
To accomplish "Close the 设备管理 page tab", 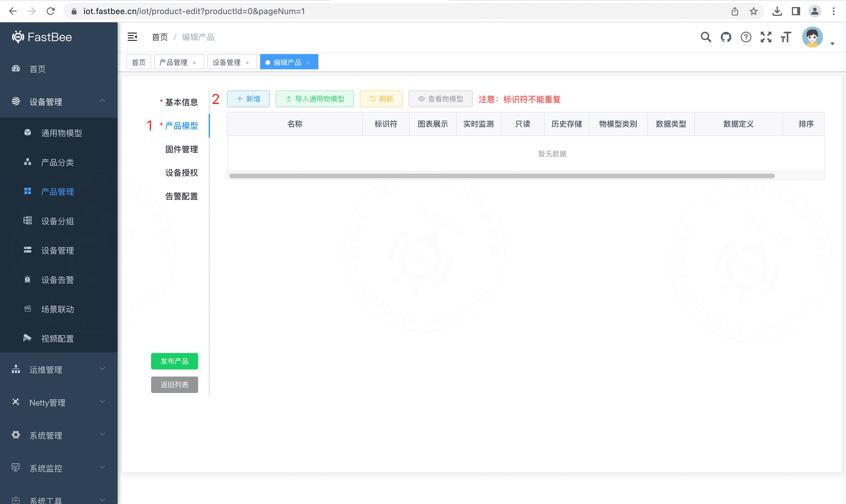I will click(248, 63).
